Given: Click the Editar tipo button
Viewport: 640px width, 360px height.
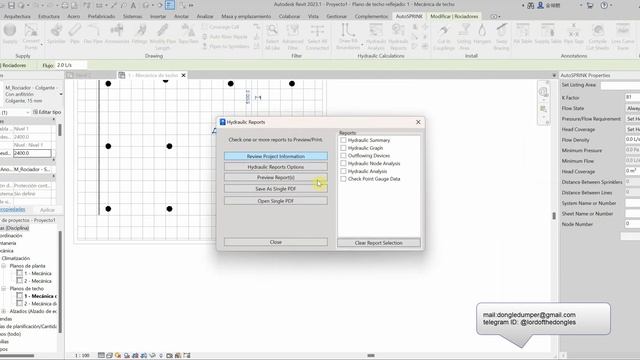Looking at the screenshot, I should click(47, 112).
